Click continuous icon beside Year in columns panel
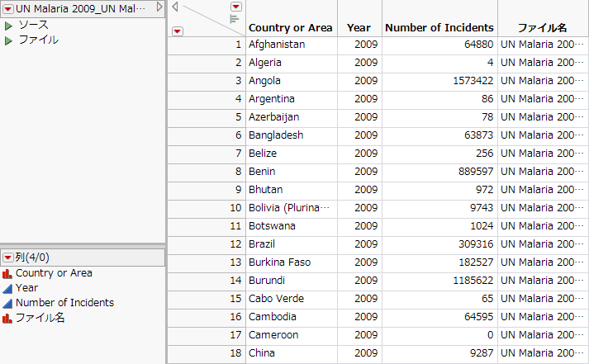The image size is (589, 364). [7, 288]
